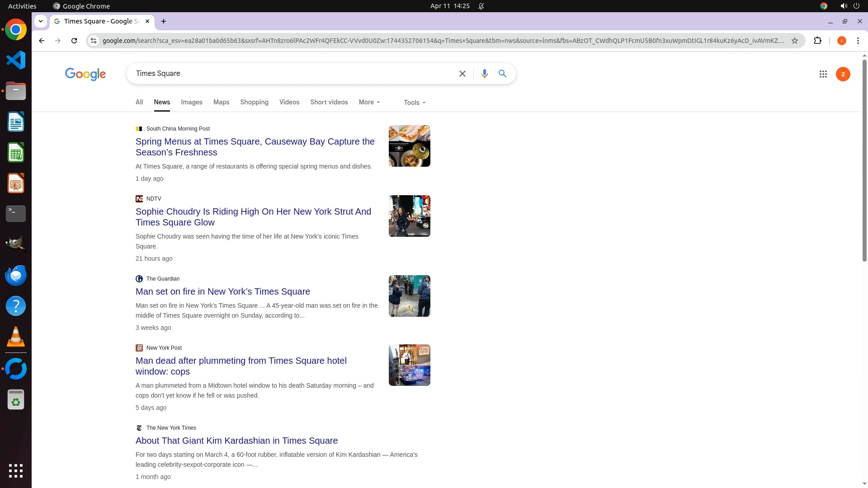This screenshot has height=488, width=868.
Task: View site information icon in address bar
Action: coord(94,41)
